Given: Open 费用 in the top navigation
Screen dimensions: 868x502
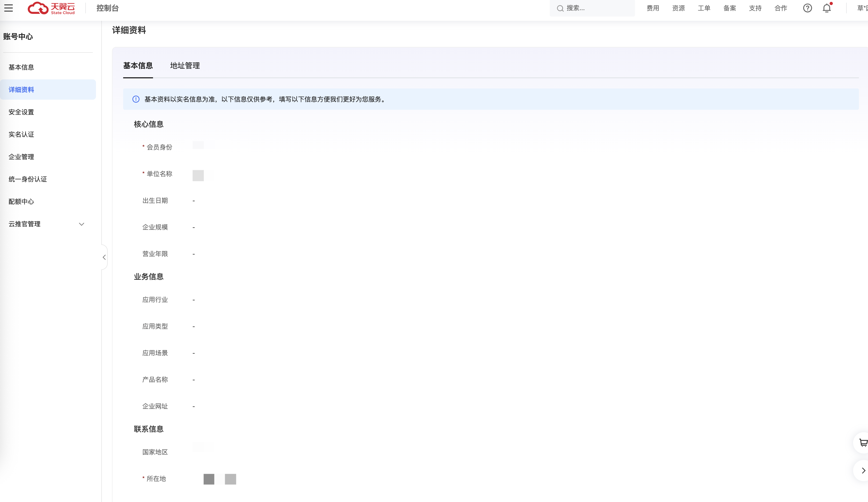Looking at the screenshot, I should pyautogui.click(x=653, y=8).
